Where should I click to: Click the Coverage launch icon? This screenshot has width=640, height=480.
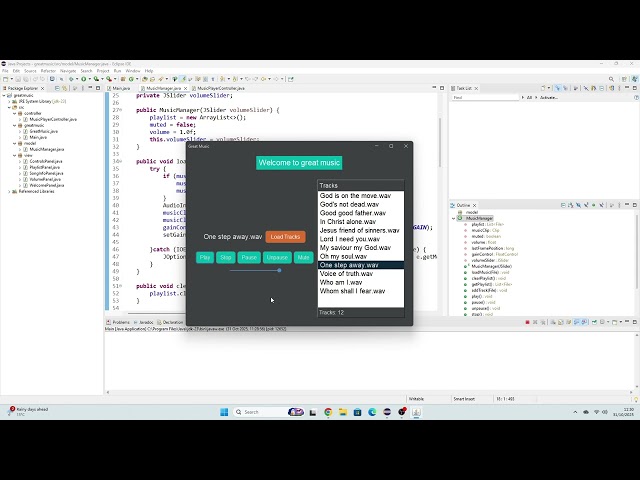(x=96, y=79)
